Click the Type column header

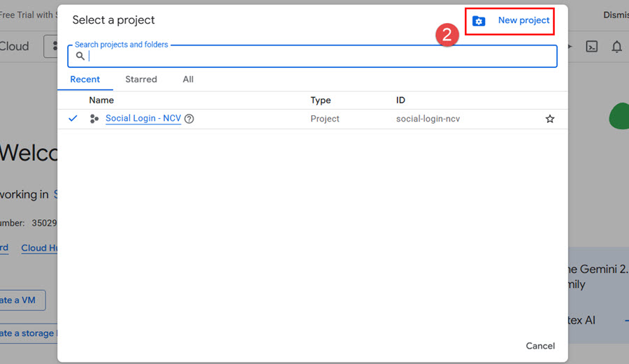tap(321, 101)
